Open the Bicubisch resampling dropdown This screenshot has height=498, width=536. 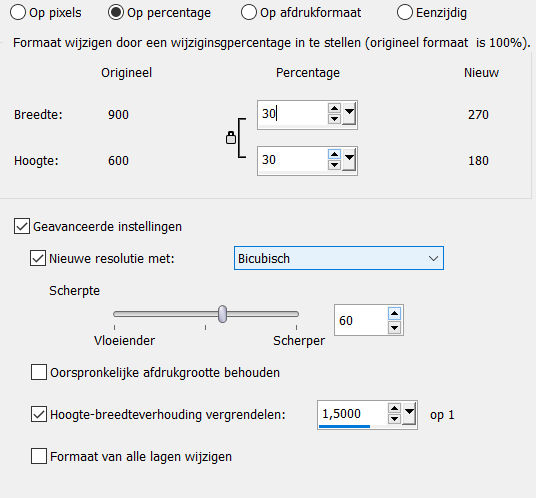[339, 258]
